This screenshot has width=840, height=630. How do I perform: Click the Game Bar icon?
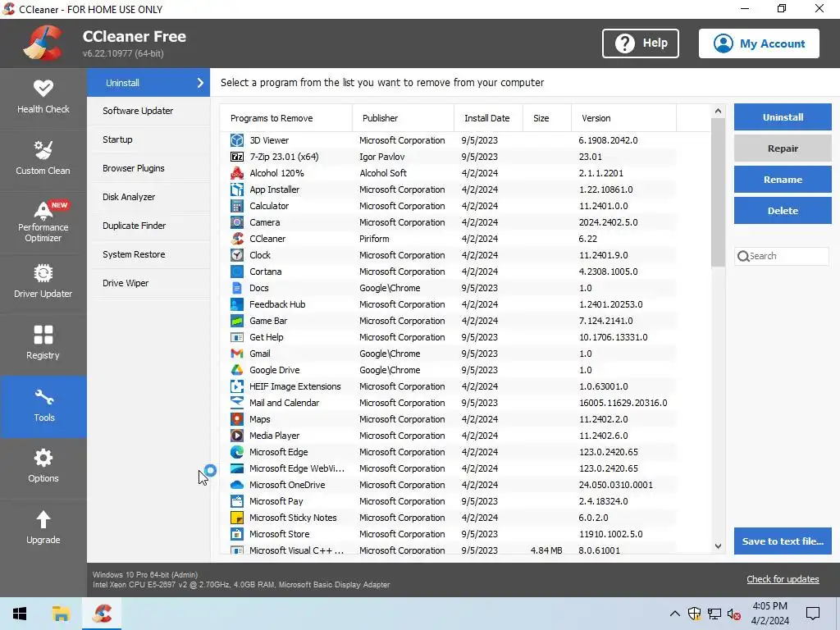(237, 321)
